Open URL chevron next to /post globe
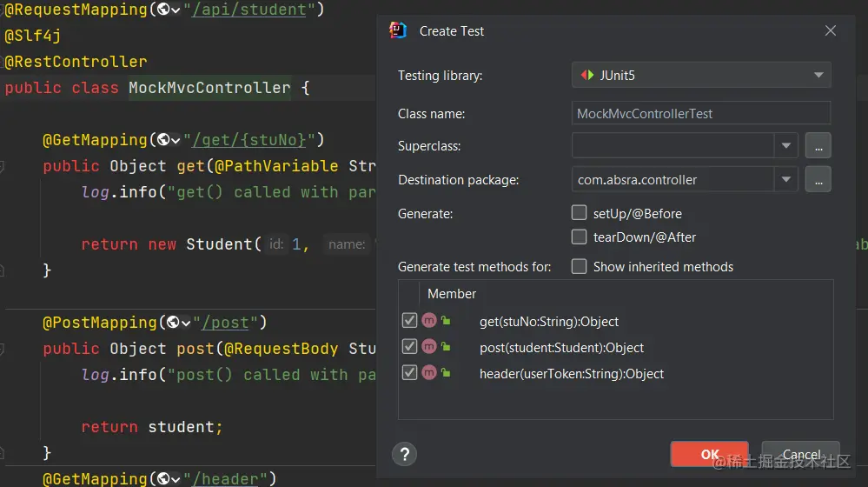 [x=186, y=324]
